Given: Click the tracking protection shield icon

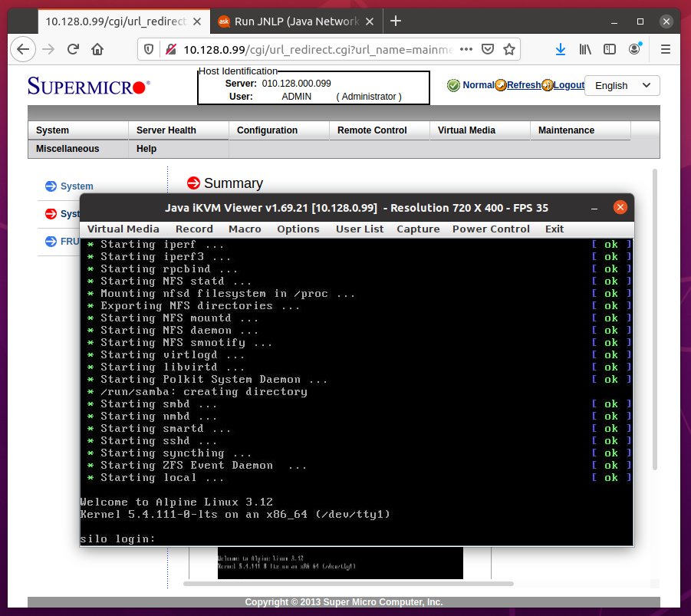Looking at the screenshot, I should click(x=149, y=49).
